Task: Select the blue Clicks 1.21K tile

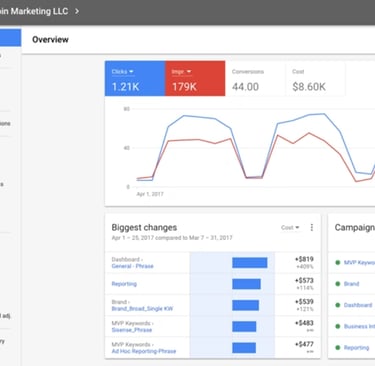Action: 135,79
